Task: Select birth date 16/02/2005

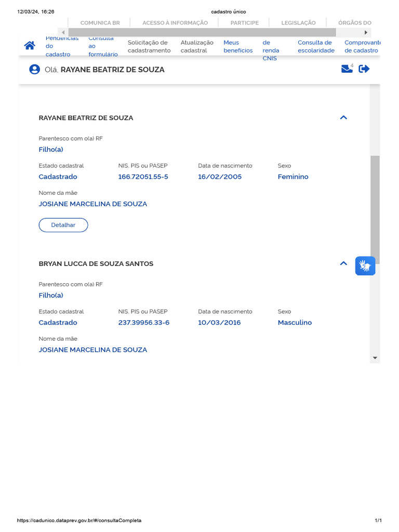Action: pos(220,177)
